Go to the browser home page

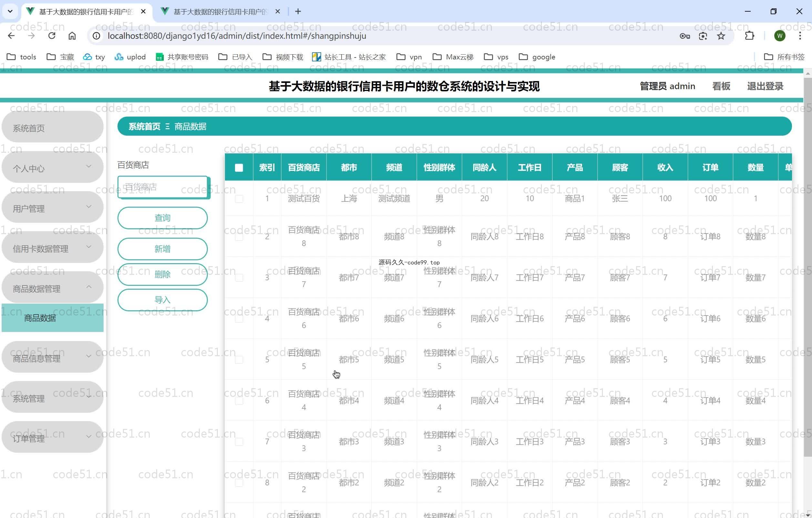click(72, 36)
